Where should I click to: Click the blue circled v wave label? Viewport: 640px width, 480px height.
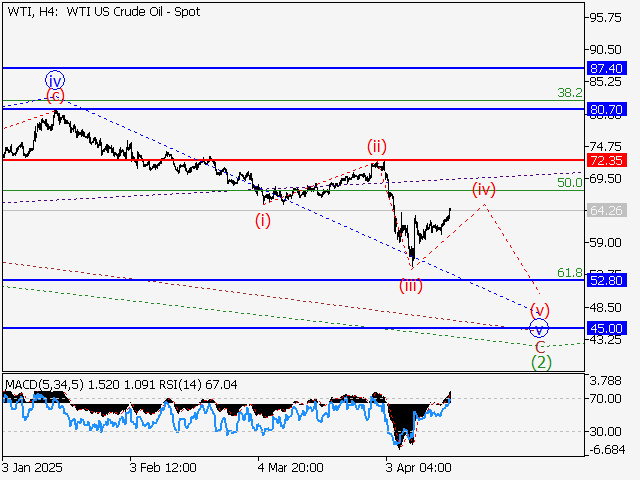tap(539, 328)
